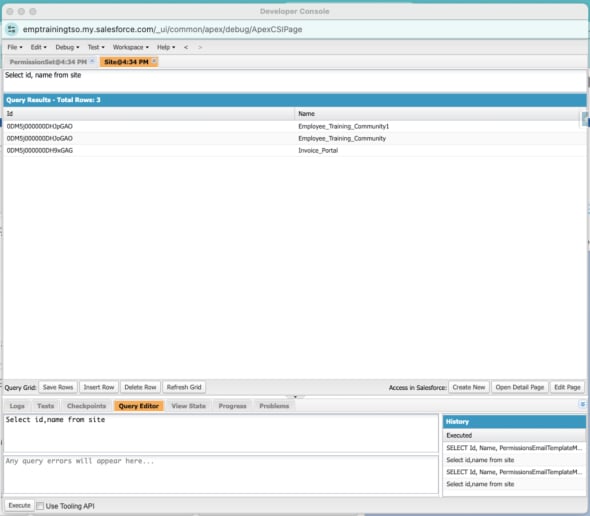Click the Save Rows button
The image size is (590, 516).
pos(58,387)
